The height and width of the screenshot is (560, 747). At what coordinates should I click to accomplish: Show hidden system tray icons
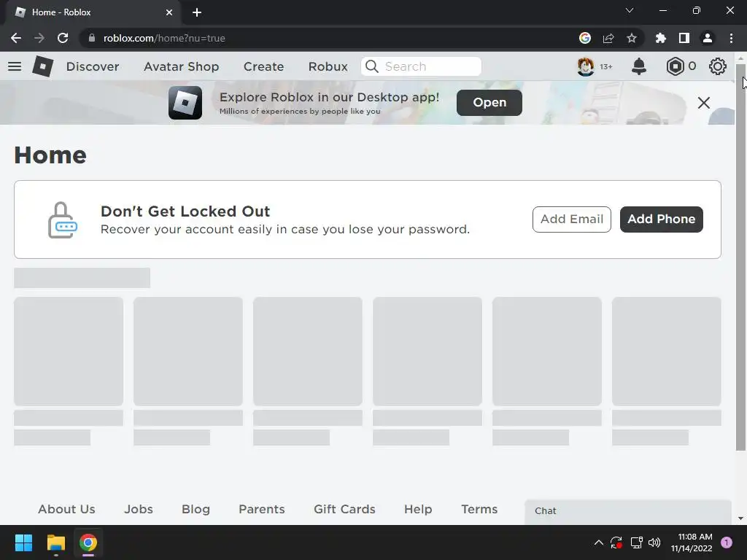pyautogui.click(x=599, y=542)
